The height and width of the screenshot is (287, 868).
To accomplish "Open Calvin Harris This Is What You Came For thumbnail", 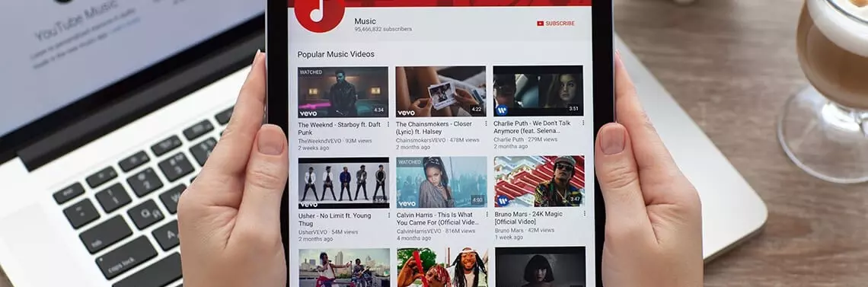I will [x=442, y=182].
